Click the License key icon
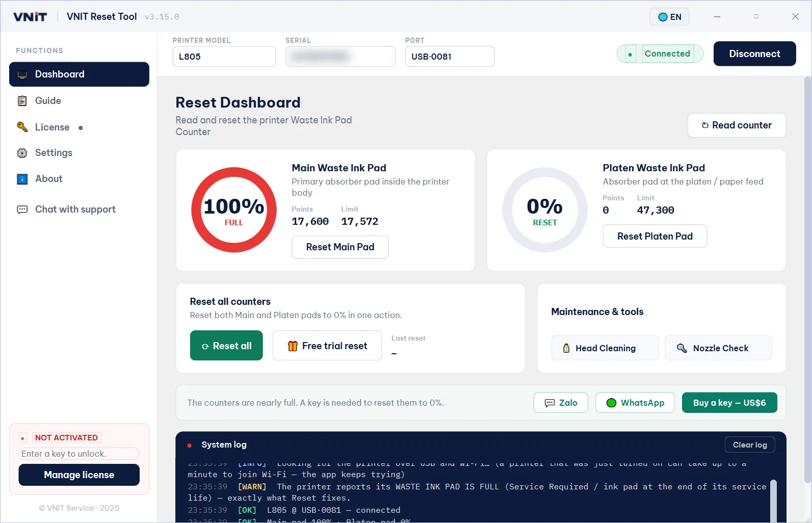The image size is (812, 523). point(22,127)
